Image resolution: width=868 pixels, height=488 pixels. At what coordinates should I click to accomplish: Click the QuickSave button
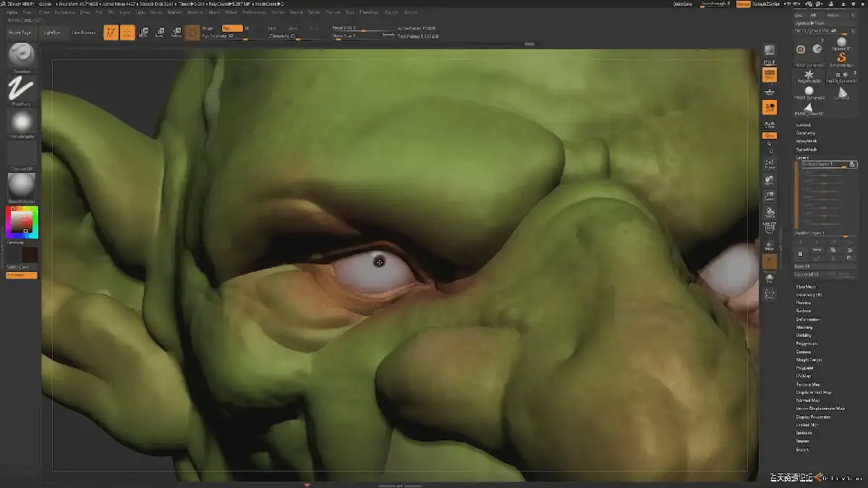[682, 4]
